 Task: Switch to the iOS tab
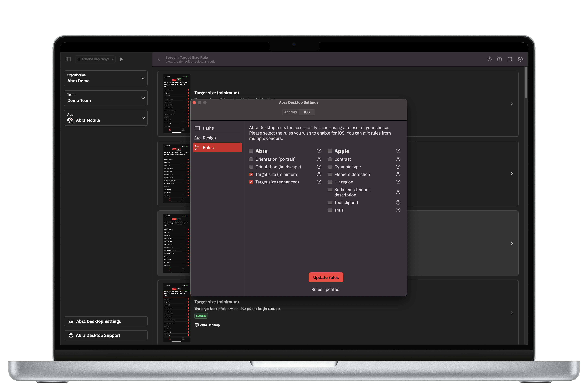click(307, 112)
